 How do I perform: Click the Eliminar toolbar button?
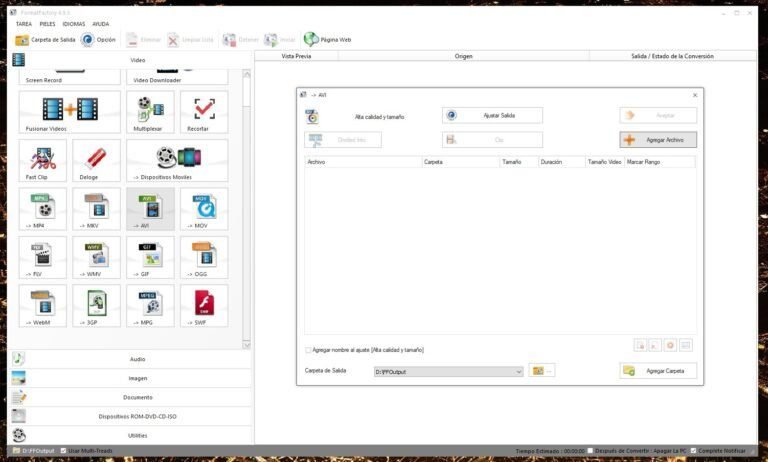pyautogui.click(x=143, y=40)
